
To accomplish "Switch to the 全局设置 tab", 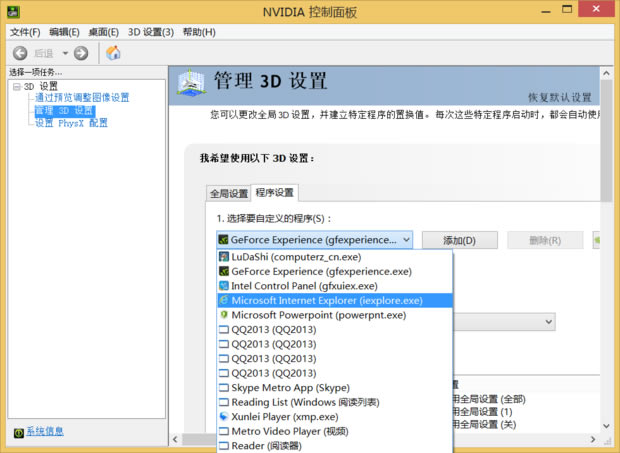I will [229, 193].
